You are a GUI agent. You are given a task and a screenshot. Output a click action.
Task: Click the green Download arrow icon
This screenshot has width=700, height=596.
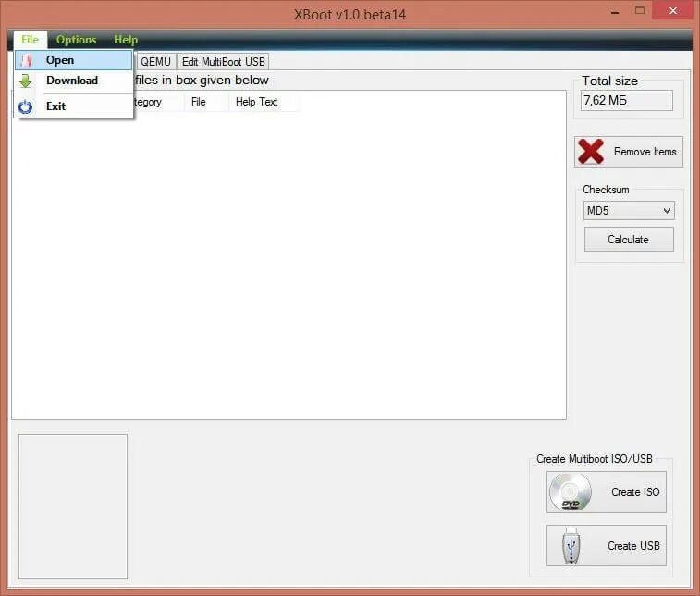click(26, 81)
